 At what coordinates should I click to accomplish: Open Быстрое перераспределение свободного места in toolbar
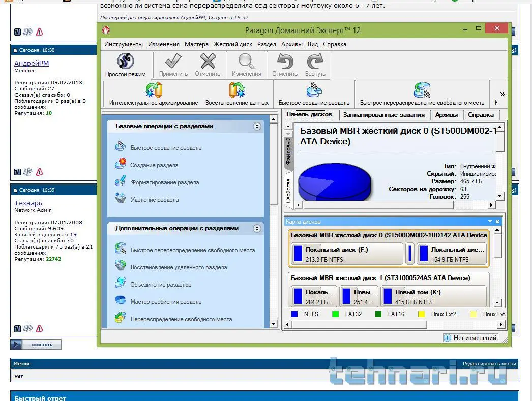pos(422,94)
